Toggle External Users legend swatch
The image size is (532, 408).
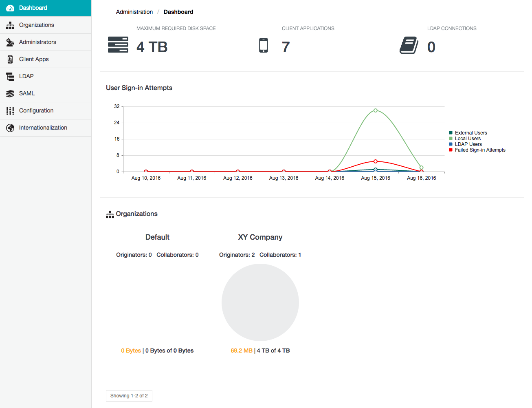click(451, 133)
